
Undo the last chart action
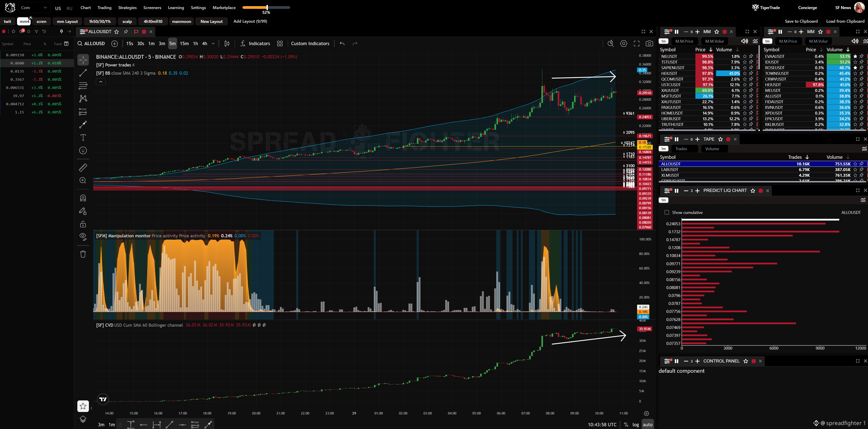click(342, 44)
